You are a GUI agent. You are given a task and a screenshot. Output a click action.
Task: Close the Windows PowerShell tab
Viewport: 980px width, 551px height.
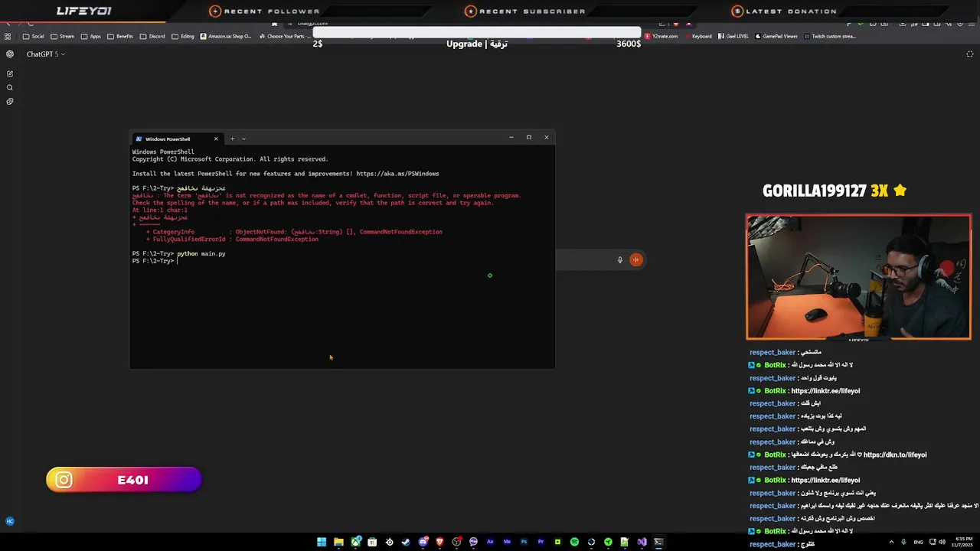pos(216,139)
